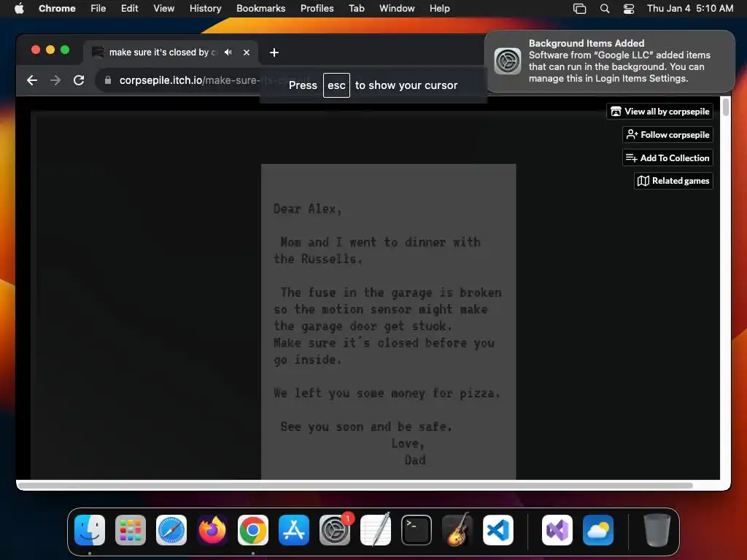Screen dimensions: 747x560
Task: Open the App Store from the dock
Action: [x=294, y=530]
